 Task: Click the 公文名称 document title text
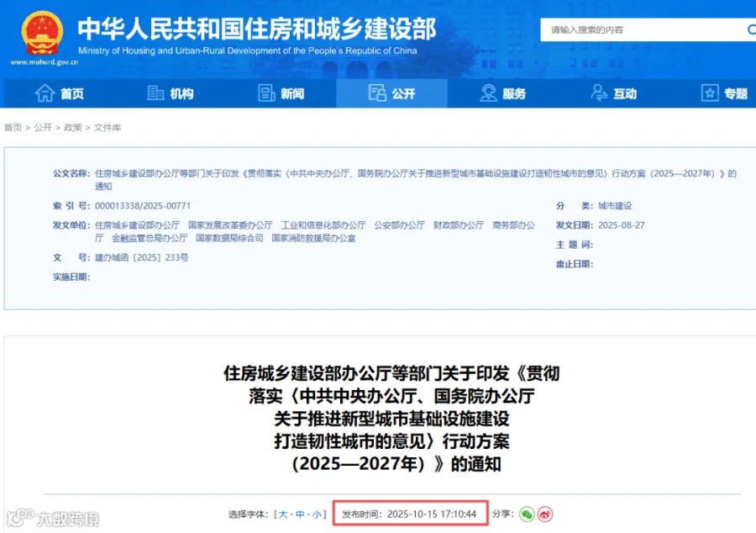415,180
